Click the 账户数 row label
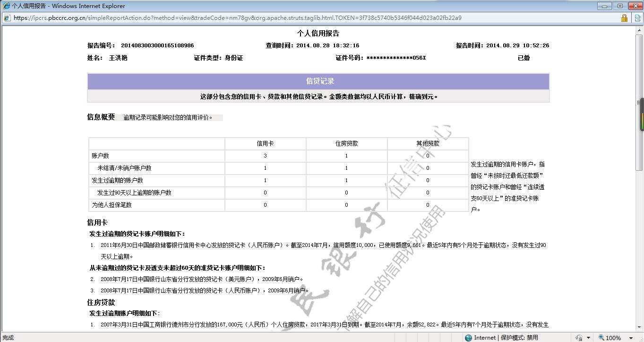 tap(100, 156)
